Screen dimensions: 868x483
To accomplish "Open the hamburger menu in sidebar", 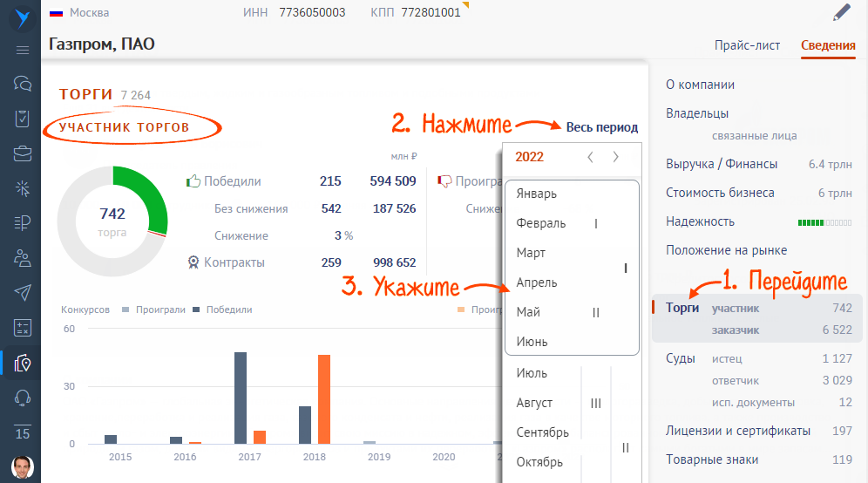I will coord(23,51).
